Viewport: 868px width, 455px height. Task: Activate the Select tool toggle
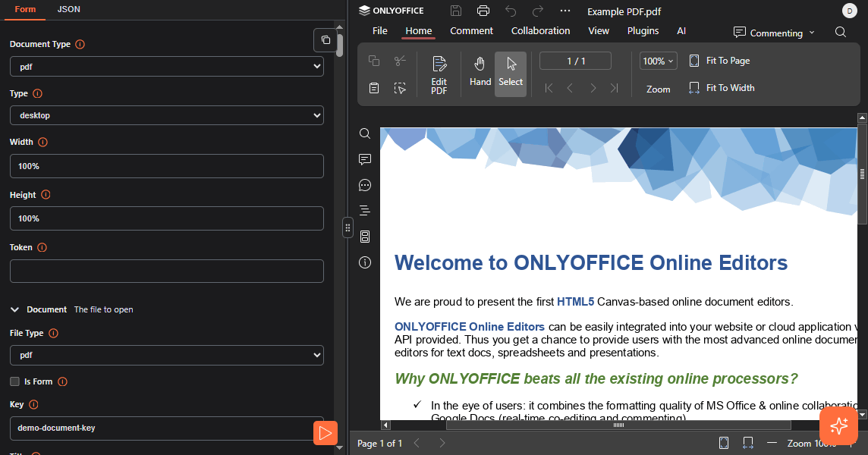coord(511,74)
